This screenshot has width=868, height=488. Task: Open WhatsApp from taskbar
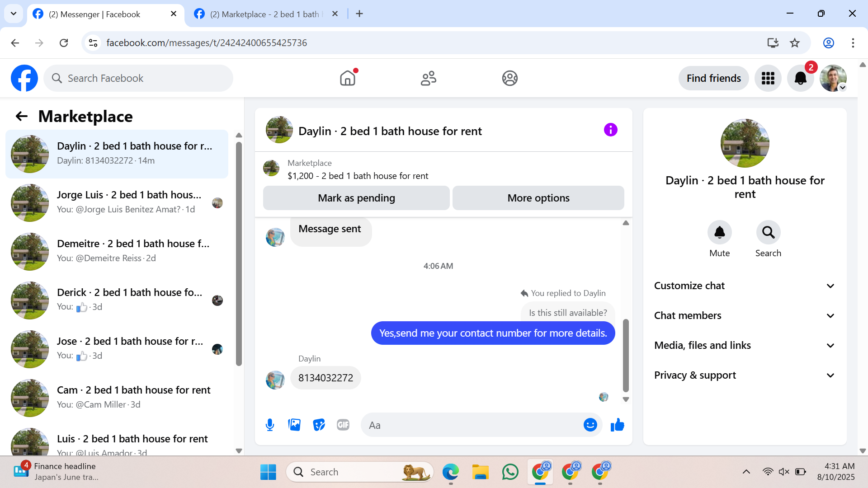coord(510,472)
